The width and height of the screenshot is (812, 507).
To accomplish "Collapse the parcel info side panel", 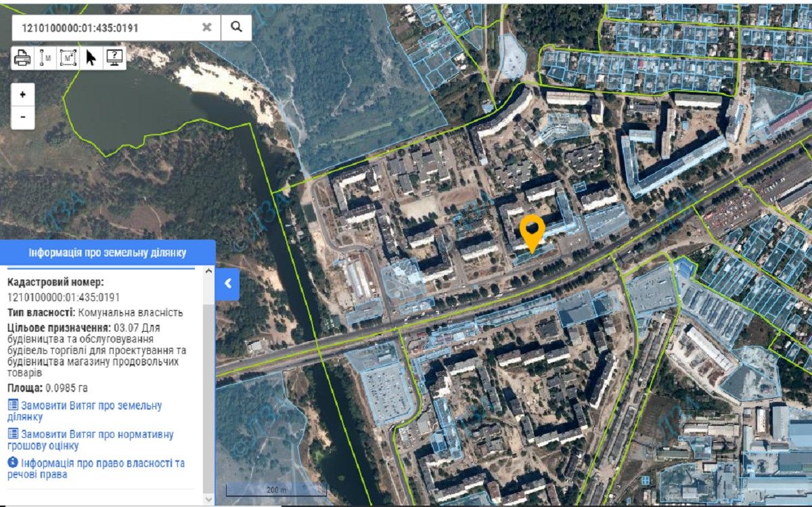I will (228, 284).
